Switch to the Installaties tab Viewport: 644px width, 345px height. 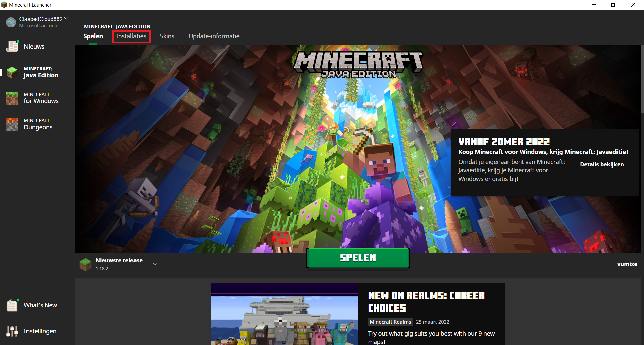tap(131, 36)
